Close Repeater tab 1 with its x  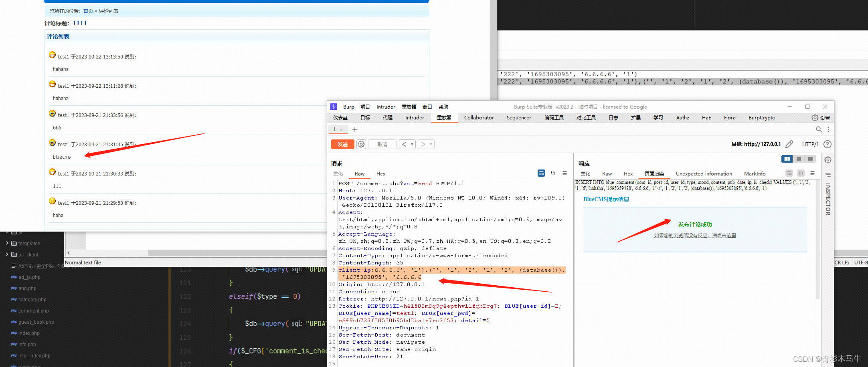341,129
